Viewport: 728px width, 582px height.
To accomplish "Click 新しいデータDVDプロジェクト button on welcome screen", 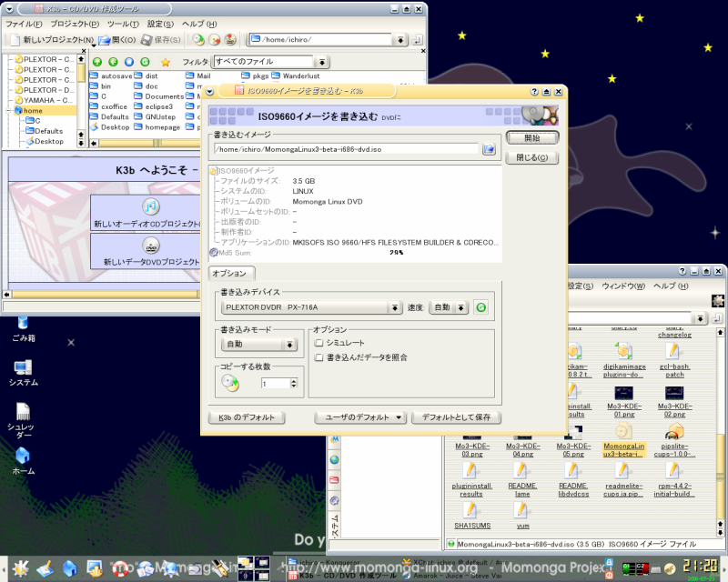I will click(146, 251).
